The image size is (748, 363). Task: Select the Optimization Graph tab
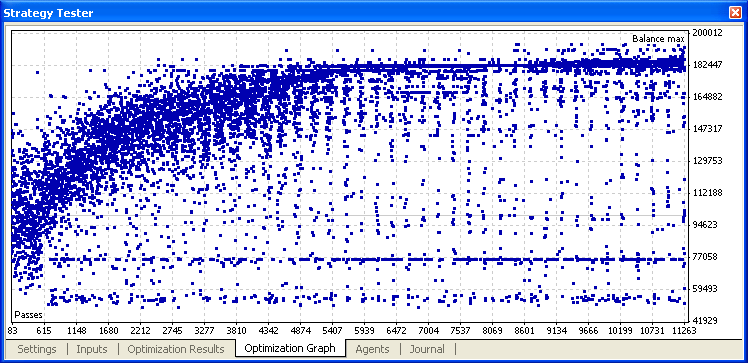tap(290, 348)
